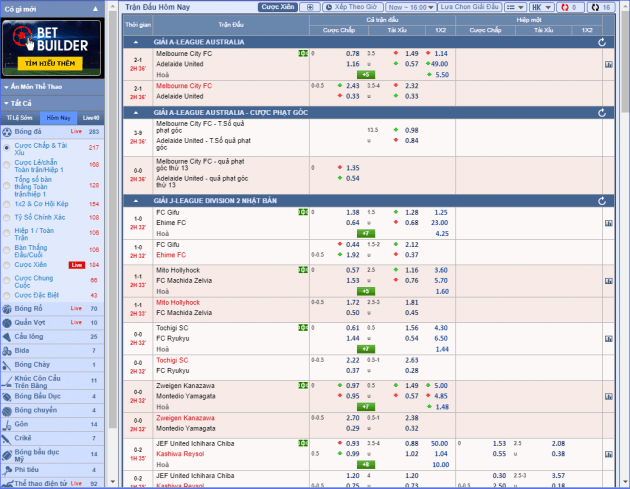Switch to Live48 tab
Image resolution: width=630 pixels, height=489 pixels.
click(x=91, y=118)
